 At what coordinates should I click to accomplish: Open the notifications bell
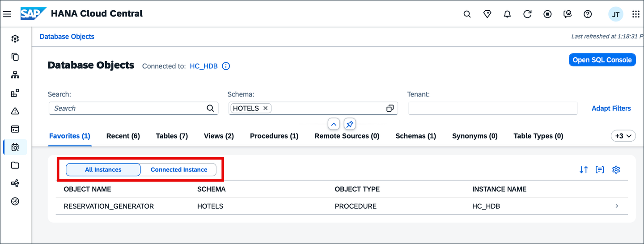[x=507, y=14]
